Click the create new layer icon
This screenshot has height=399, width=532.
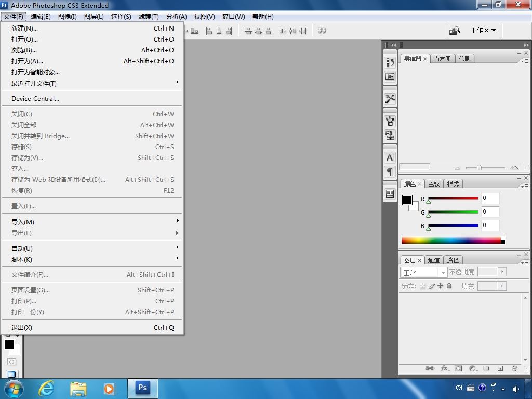point(500,368)
